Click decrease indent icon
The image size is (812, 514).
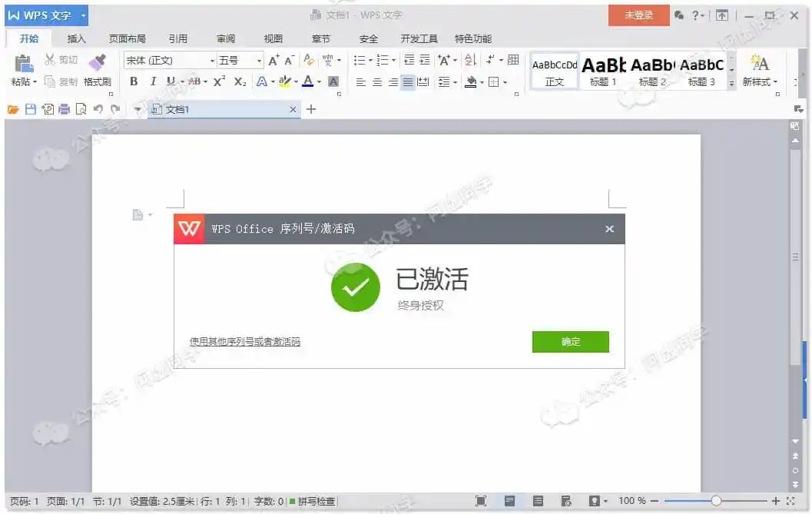click(409, 60)
